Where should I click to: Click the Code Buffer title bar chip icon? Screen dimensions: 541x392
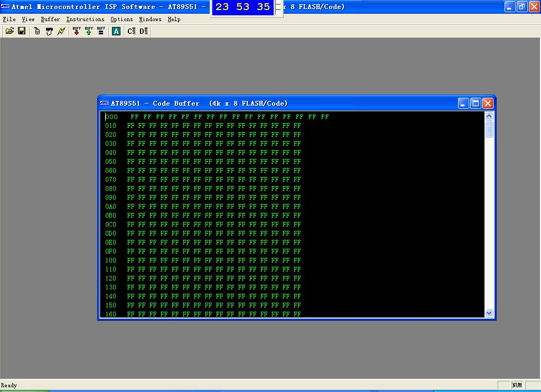point(105,103)
